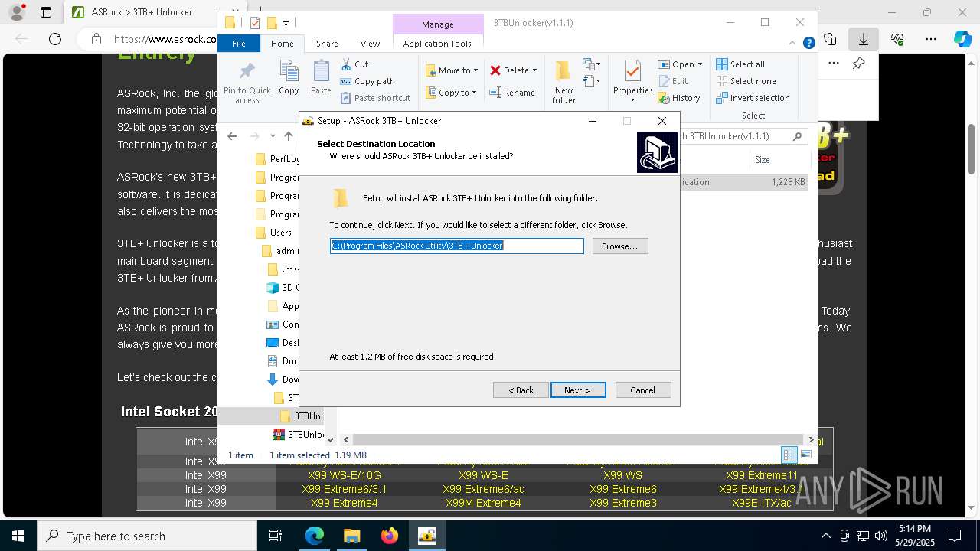
Task: Click the Rename icon in the ribbon
Action: click(x=495, y=93)
